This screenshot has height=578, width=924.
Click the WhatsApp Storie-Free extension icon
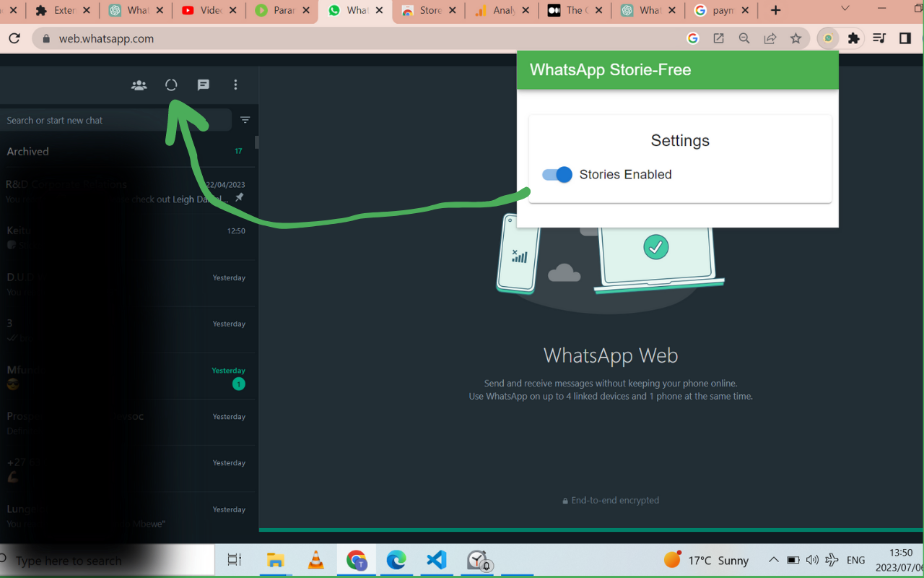827,38
